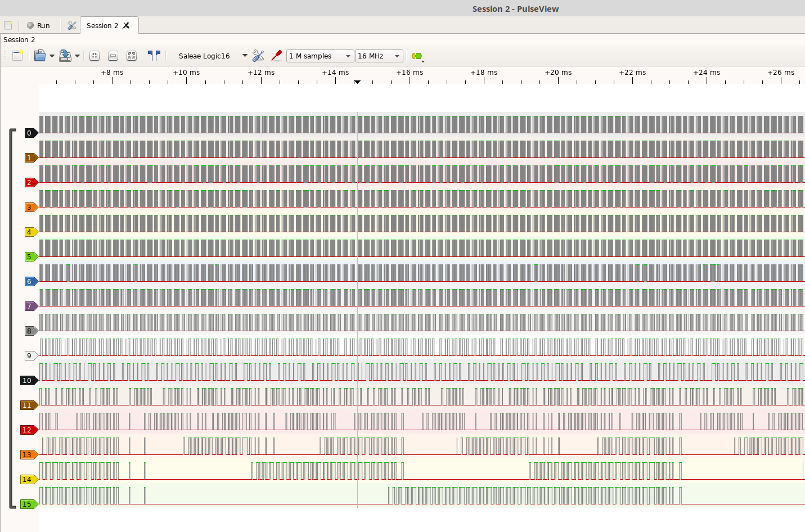Select channel 4 yellow label

click(32, 232)
